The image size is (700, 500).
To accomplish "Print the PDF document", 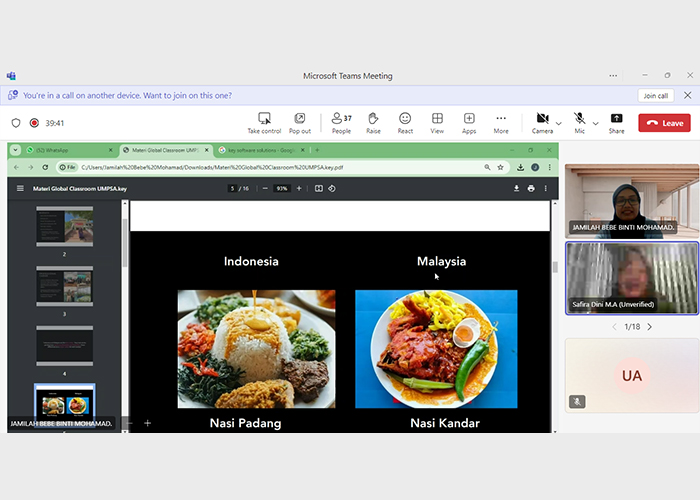I will click(531, 188).
